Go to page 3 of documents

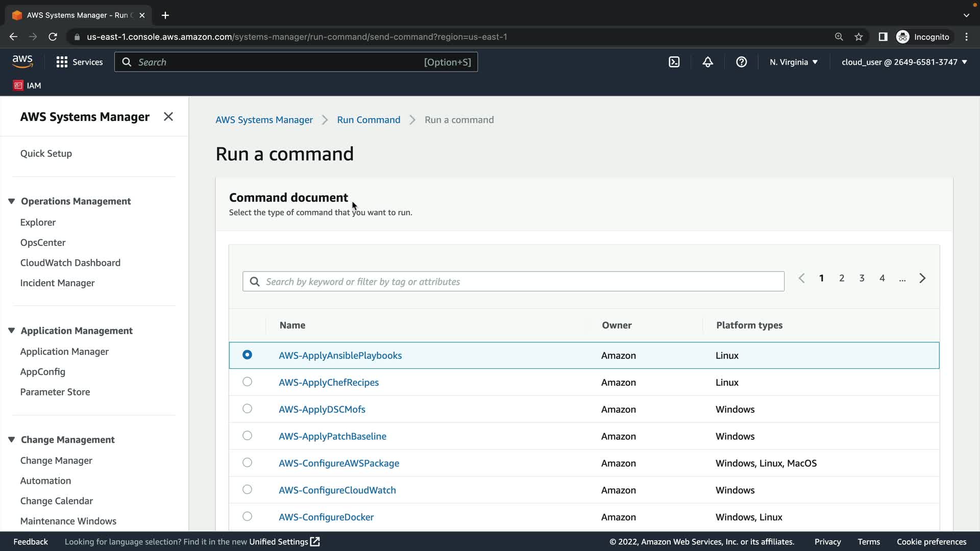point(862,278)
